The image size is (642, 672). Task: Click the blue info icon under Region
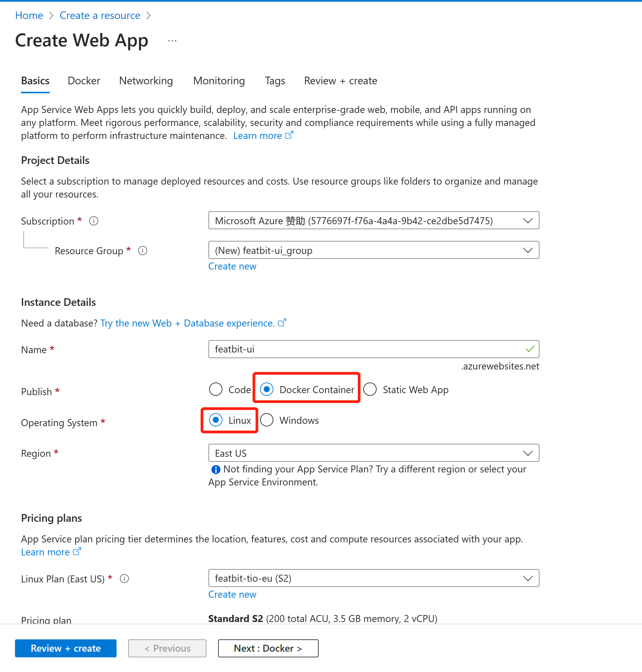(x=215, y=470)
